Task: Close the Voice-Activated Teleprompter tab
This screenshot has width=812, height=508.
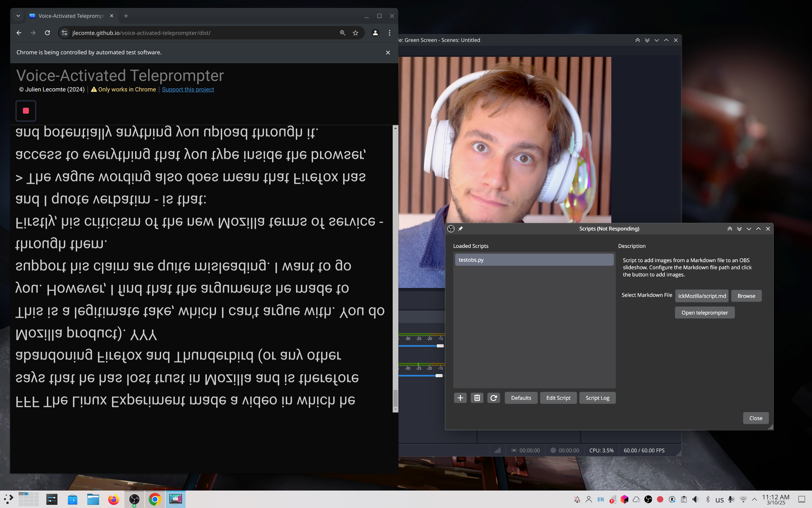Action: 112,16
